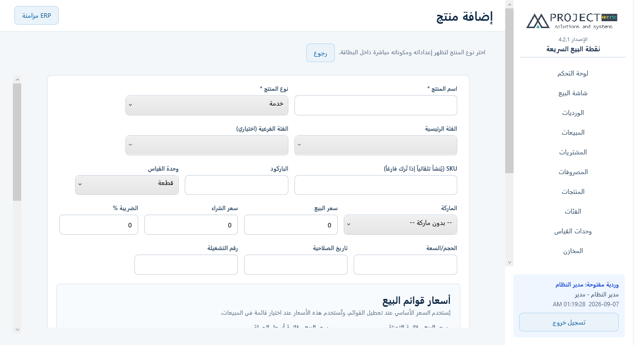Screen dimensions: 641x364
Task: Click the رقم التشغيلة input field
Action: 186,264
